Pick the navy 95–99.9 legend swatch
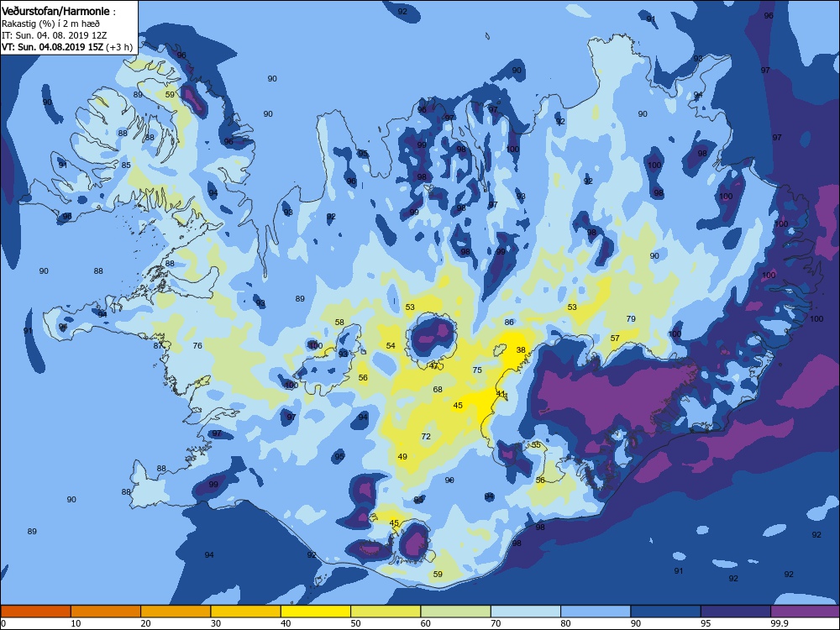Screen dimensions: 840x630 pos(736,612)
